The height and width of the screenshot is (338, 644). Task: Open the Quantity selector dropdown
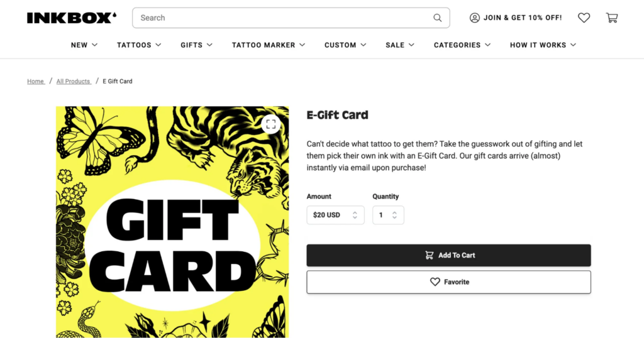click(388, 215)
